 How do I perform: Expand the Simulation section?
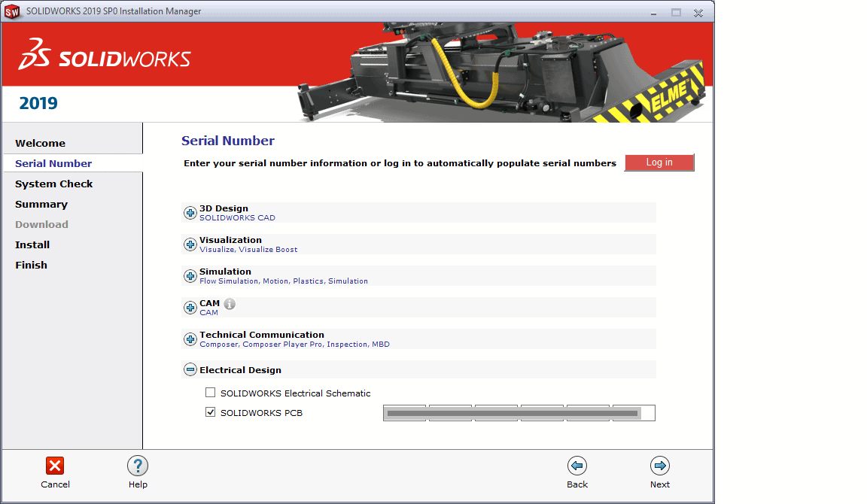point(190,276)
